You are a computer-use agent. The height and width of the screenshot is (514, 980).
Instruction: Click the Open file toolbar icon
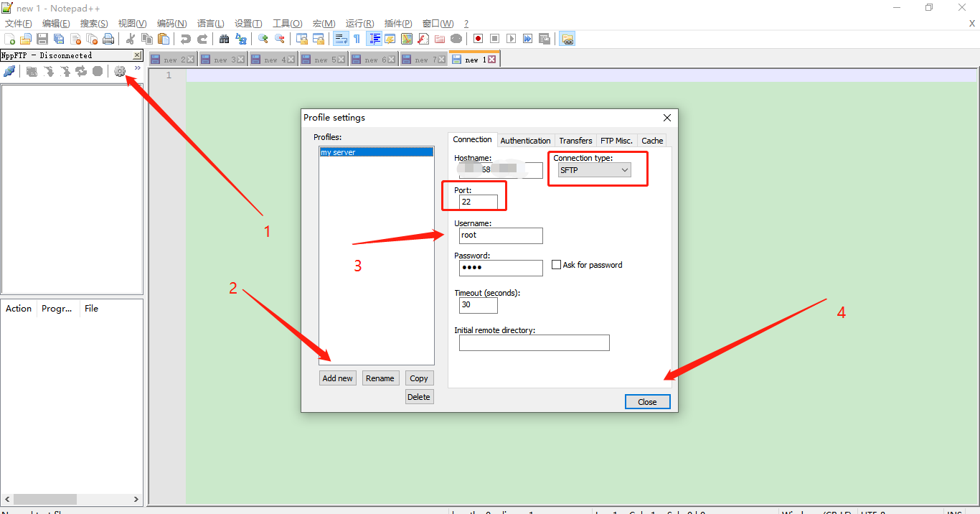pos(26,39)
